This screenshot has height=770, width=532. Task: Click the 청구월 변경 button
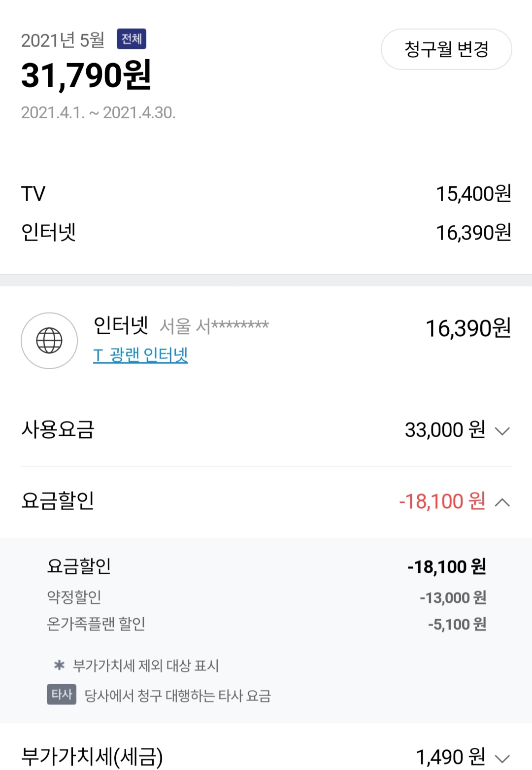pos(446,49)
